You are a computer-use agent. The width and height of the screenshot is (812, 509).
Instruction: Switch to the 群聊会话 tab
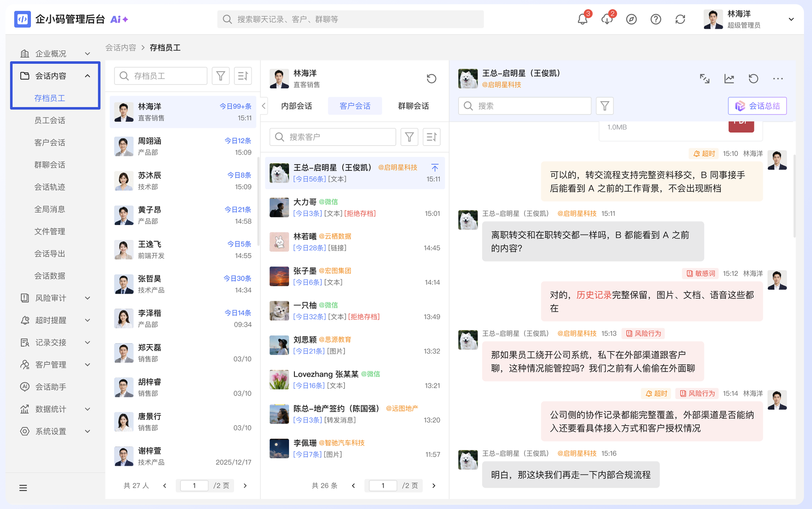coord(413,106)
